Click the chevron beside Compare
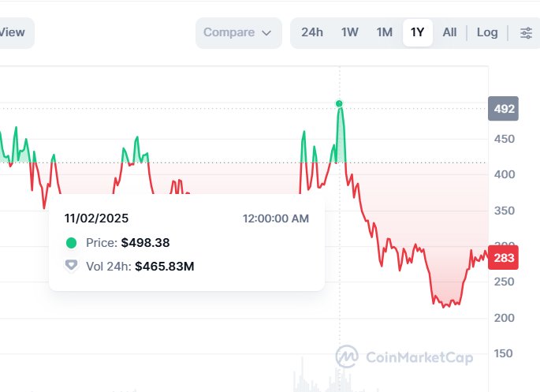 point(266,33)
